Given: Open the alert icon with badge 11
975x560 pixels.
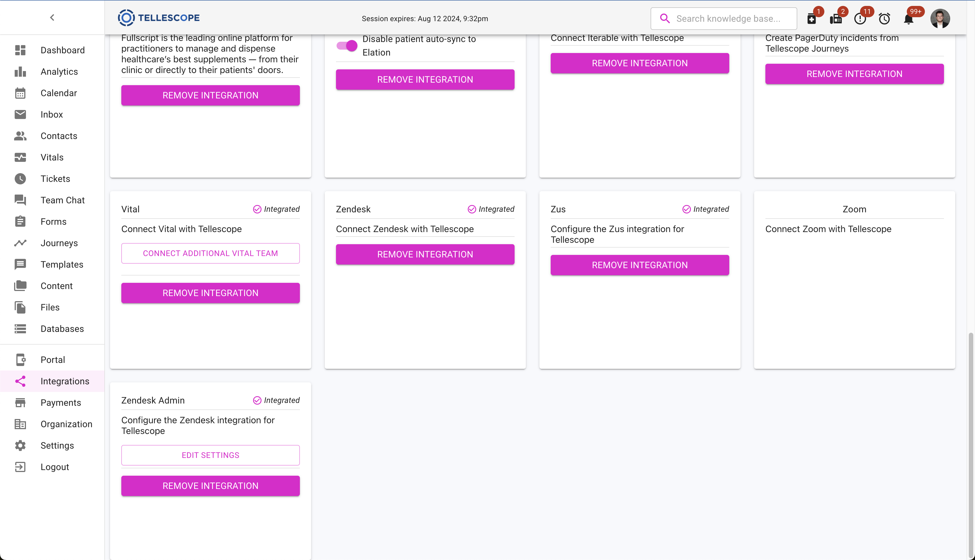Looking at the screenshot, I should pyautogui.click(x=860, y=18).
